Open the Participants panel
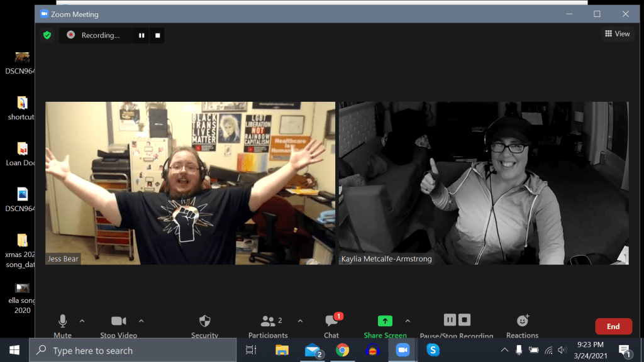Screen dimensions: 644x362 point(269,322)
